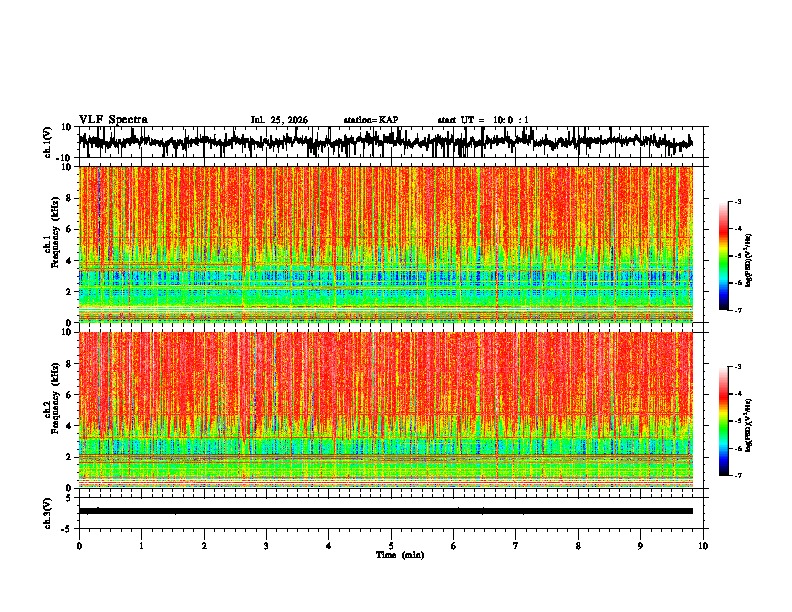Click time axis tick label "5"
Viewport: 792px width, 612px height.
point(391,546)
